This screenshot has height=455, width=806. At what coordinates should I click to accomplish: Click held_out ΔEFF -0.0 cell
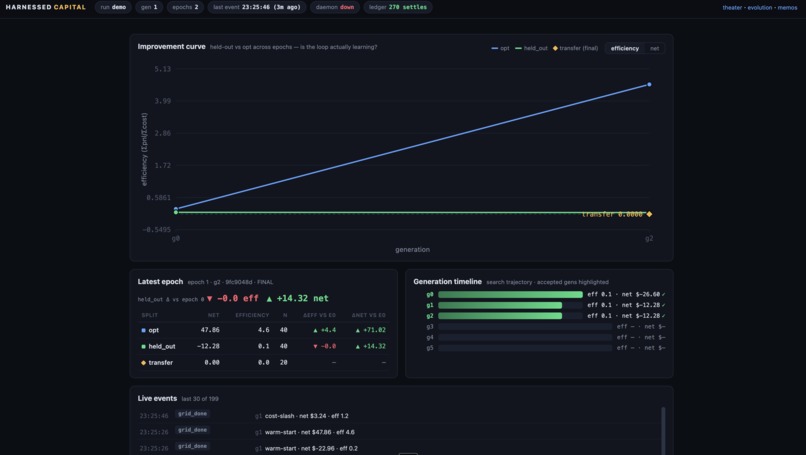[x=324, y=347]
